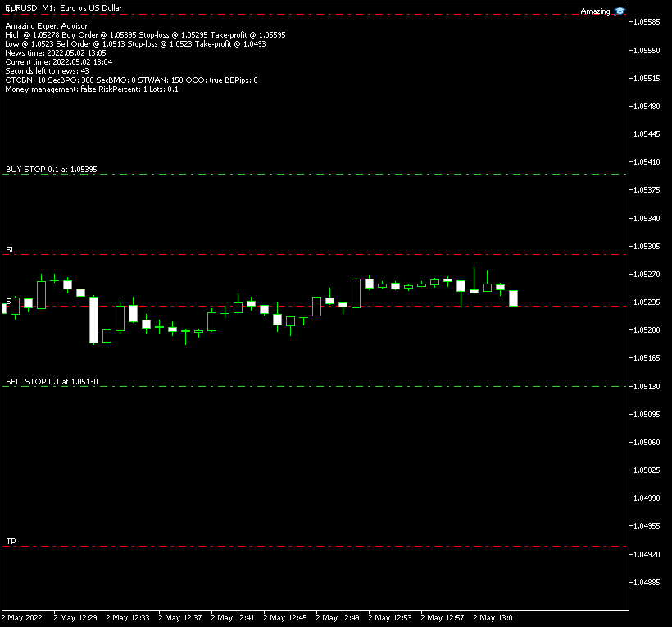Click the TP label near chart bottom

coord(10,542)
